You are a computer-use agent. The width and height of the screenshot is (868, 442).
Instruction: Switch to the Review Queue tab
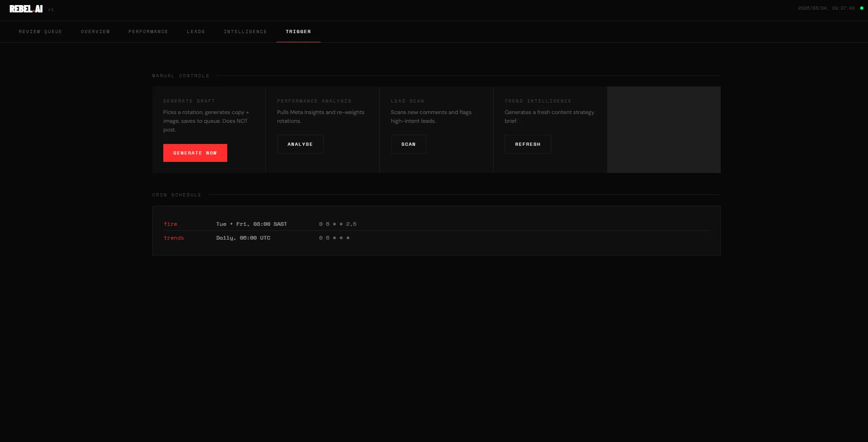[40, 31]
